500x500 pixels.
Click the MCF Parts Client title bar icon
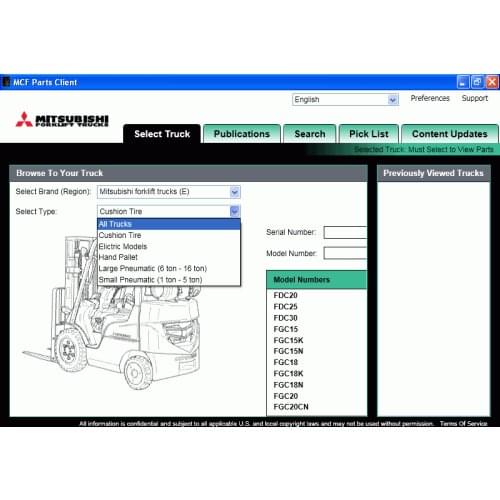[x=6, y=82]
